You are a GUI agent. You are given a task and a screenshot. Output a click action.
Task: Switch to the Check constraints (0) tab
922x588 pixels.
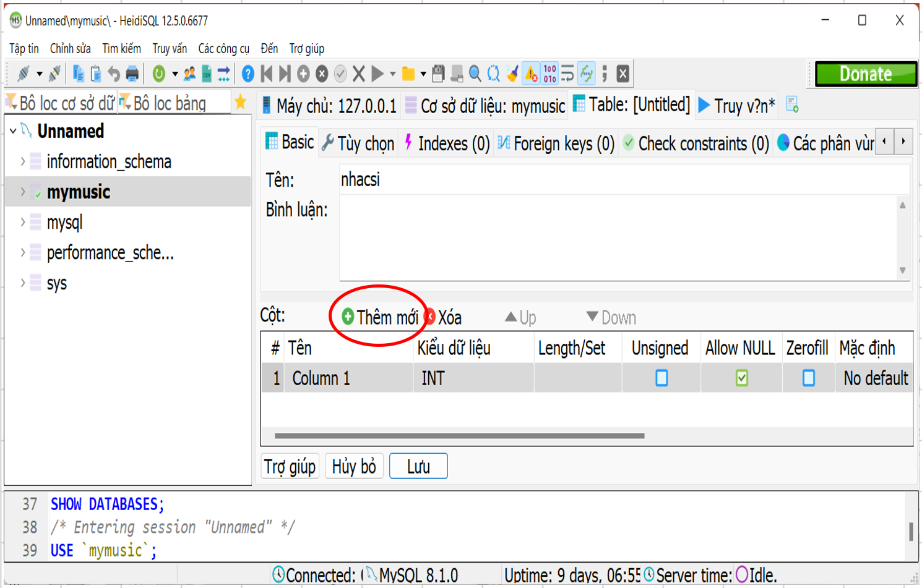tap(696, 143)
